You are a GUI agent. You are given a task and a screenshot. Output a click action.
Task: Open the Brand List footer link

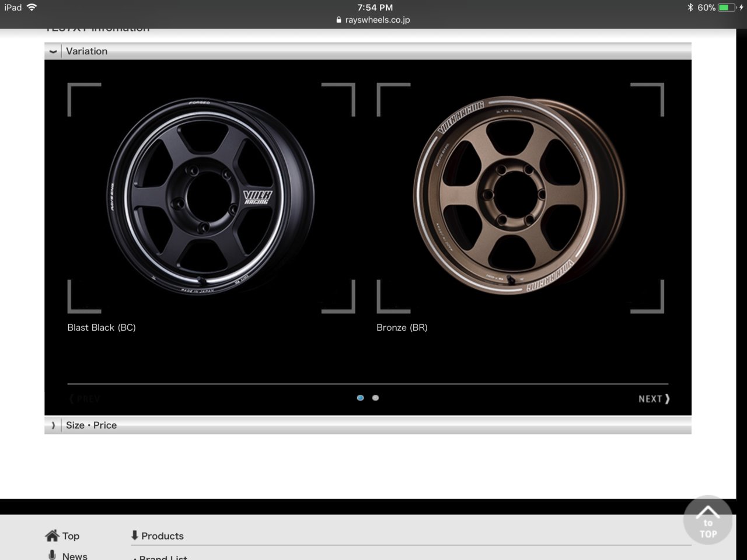[x=163, y=558]
